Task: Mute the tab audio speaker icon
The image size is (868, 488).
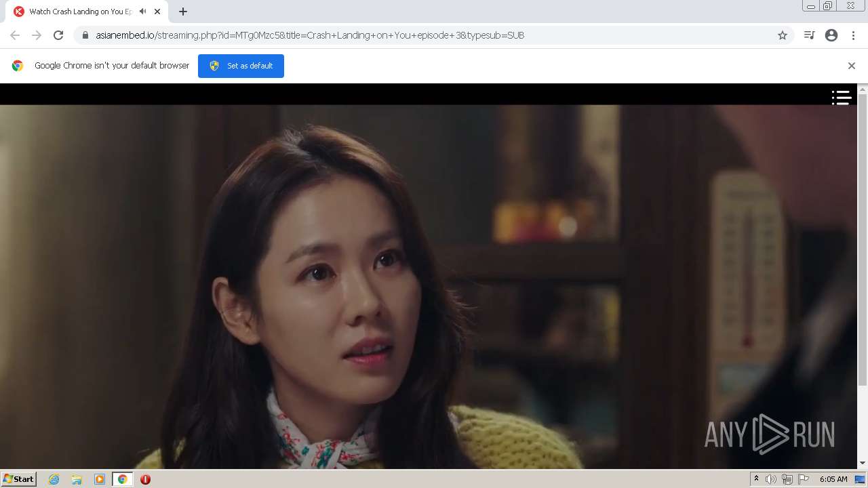Action: click(x=142, y=12)
